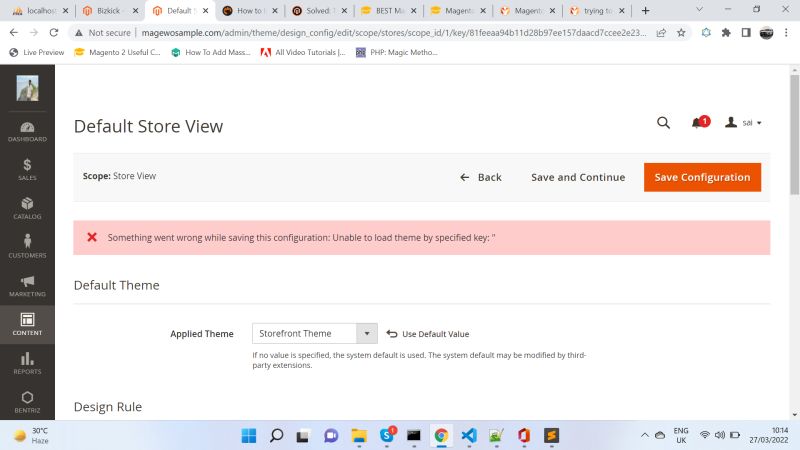Screen dimensions: 800x450
Task: Click share page icon in address bar
Action: 661,33
